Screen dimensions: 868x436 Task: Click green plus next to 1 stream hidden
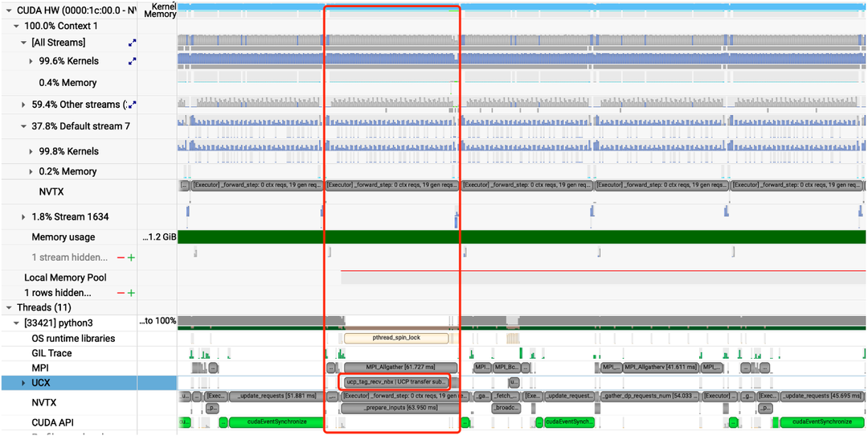131,257
